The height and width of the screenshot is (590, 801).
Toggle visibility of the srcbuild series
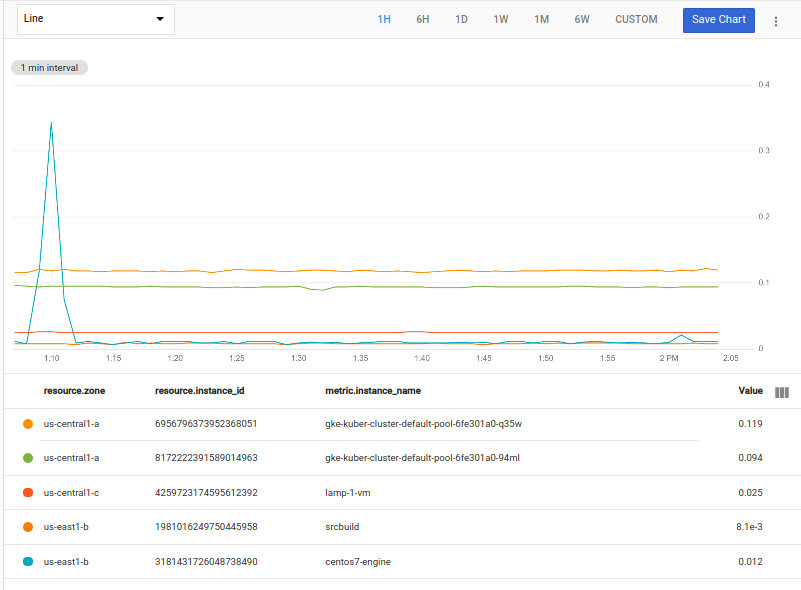click(29, 527)
